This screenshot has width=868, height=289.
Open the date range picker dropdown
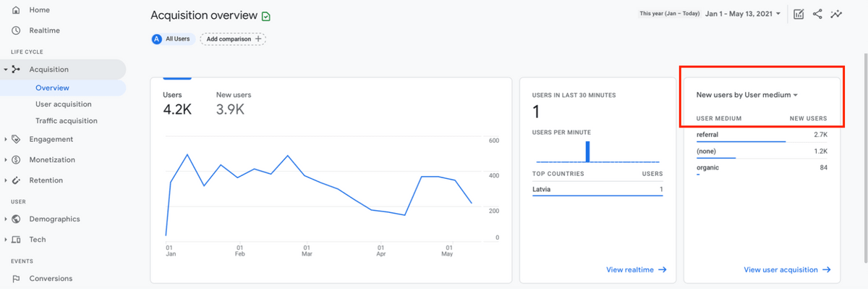pos(743,14)
